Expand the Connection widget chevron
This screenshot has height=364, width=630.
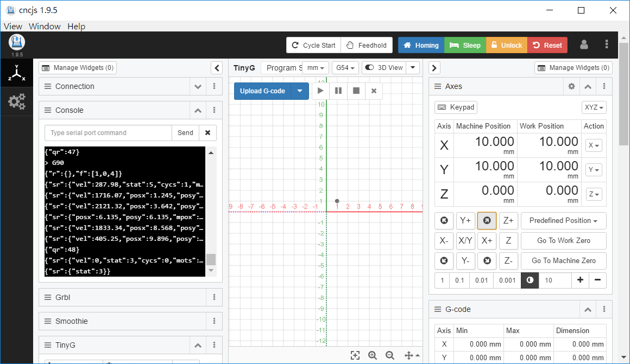point(198,86)
